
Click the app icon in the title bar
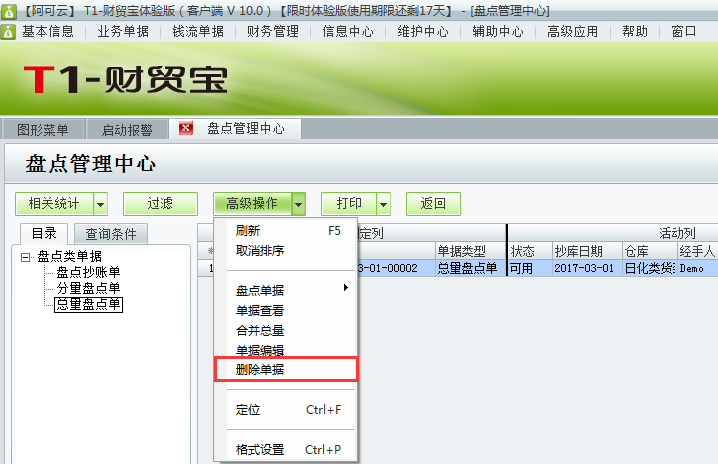tap(9, 11)
